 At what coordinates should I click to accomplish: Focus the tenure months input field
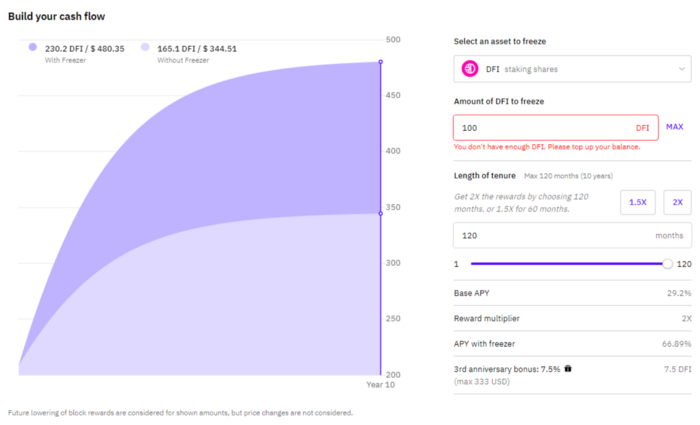572,235
